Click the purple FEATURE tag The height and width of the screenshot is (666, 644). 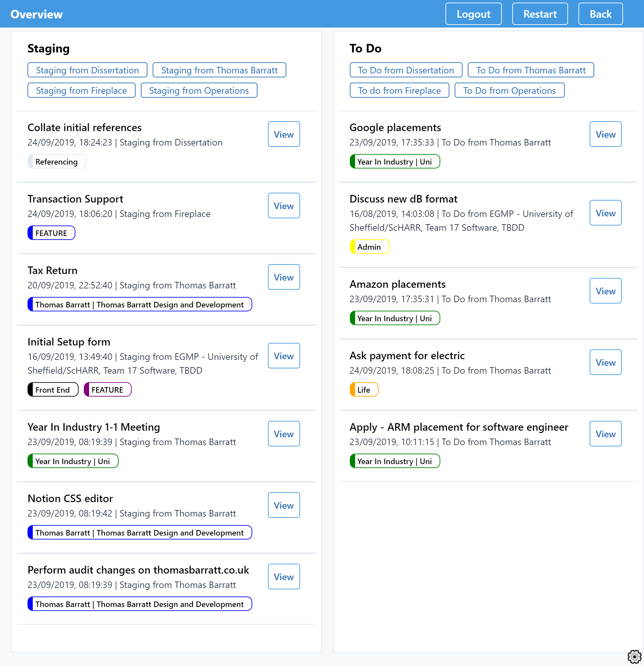click(107, 389)
